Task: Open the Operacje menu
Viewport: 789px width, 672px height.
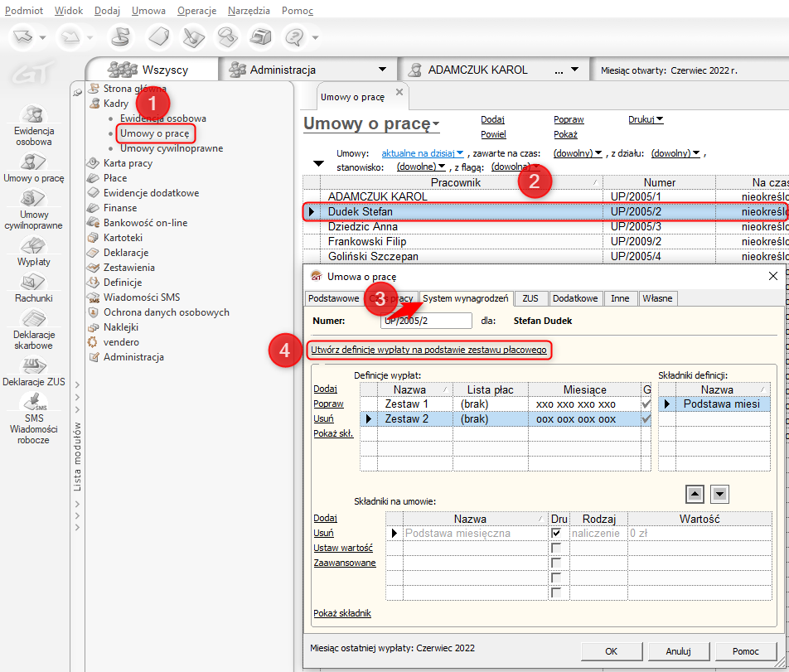Action: coord(196,11)
